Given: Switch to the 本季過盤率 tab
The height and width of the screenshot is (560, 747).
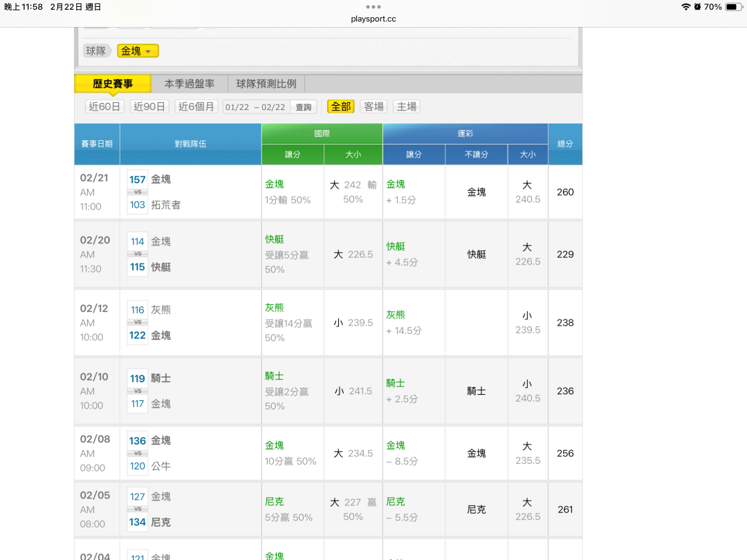Looking at the screenshot, I should coord(190,84).
